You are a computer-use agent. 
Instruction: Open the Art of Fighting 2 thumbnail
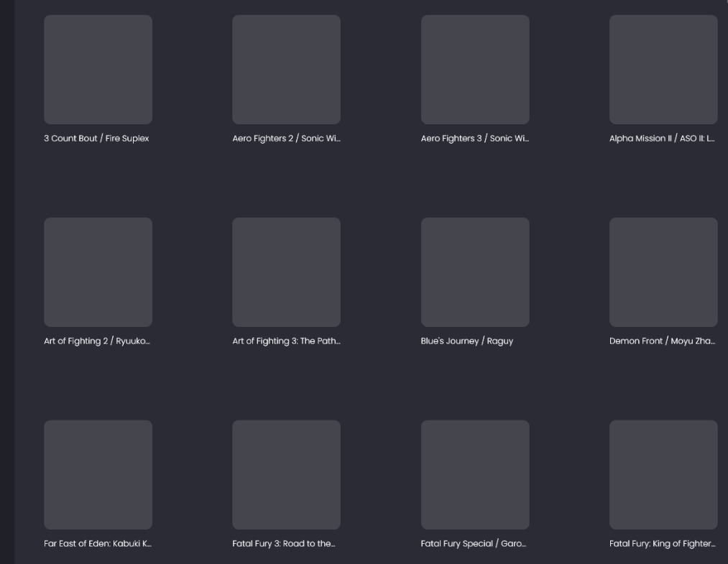[x=98, y=272]
